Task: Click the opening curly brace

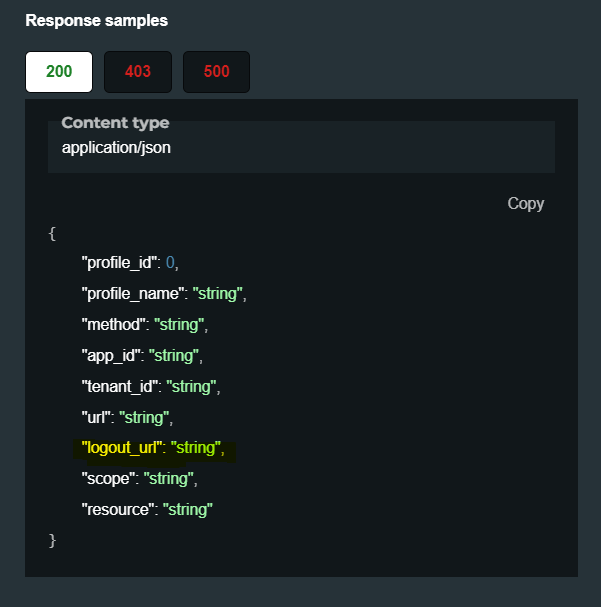Action: 52,233
